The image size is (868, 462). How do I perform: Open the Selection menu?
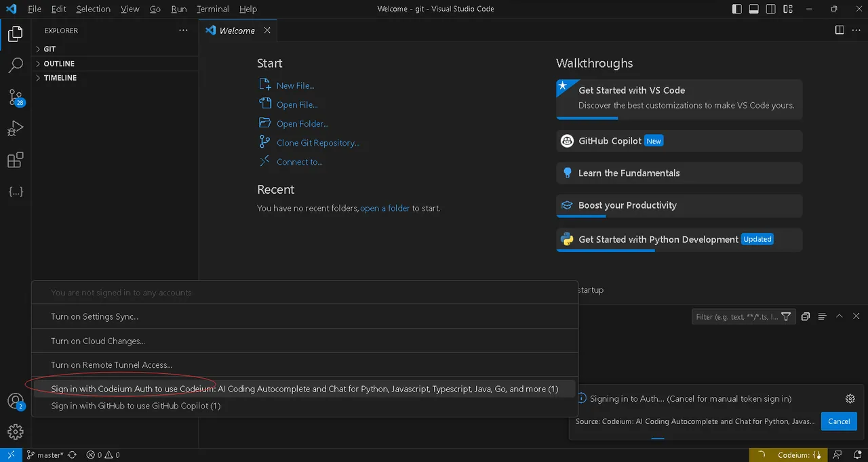93,9
